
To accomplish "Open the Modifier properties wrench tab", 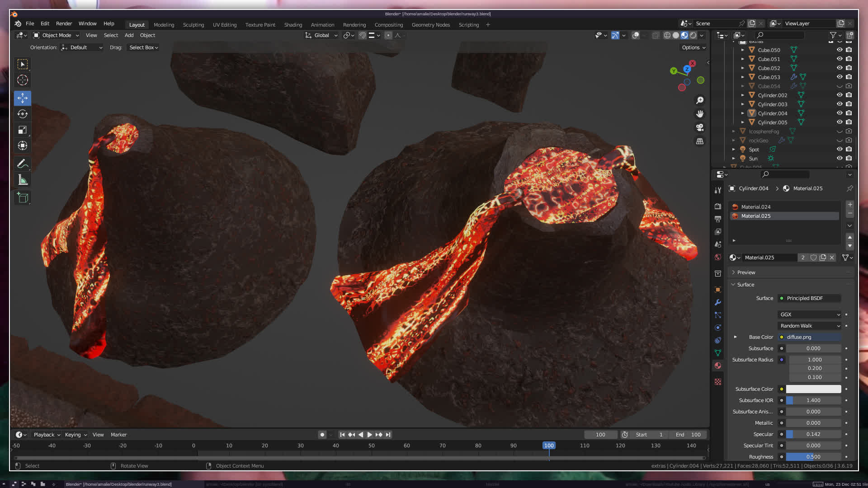I will (717, 302).
